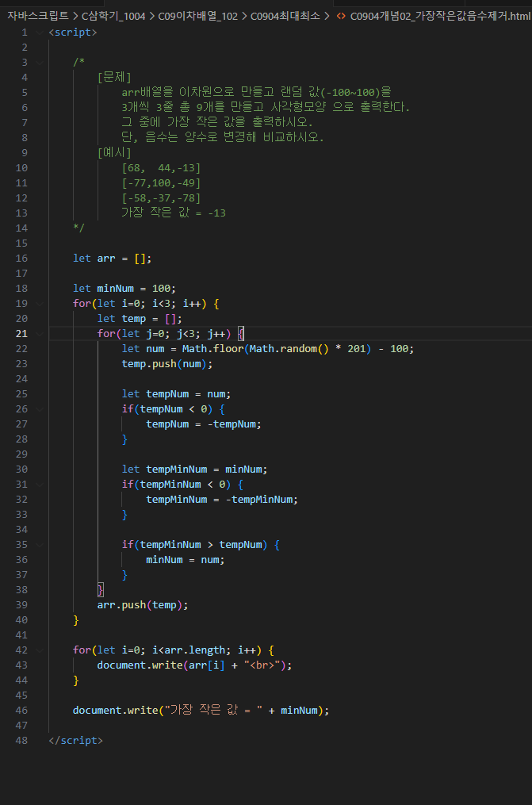This screenshot has height=805, width=532.
Task: Open the 자바스크립트 breadcrumb folder
Action: coord(37,17)
